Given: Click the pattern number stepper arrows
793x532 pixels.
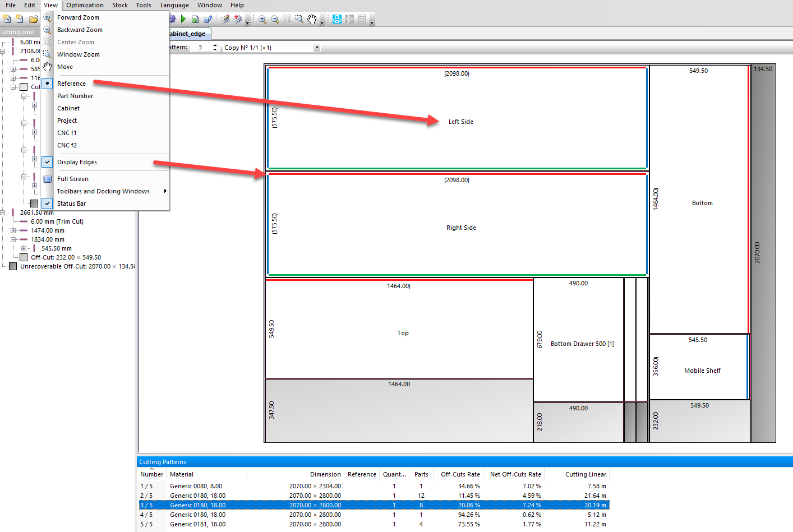Looking at the screenshot, I should (x=215, y=48).
